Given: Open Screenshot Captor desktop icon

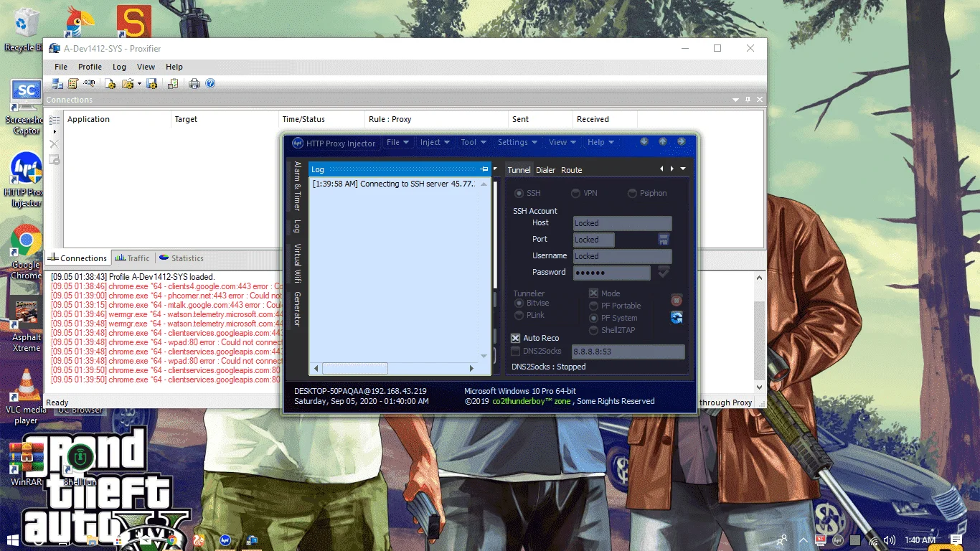Looking at the screenshot, I should [26, 107].
